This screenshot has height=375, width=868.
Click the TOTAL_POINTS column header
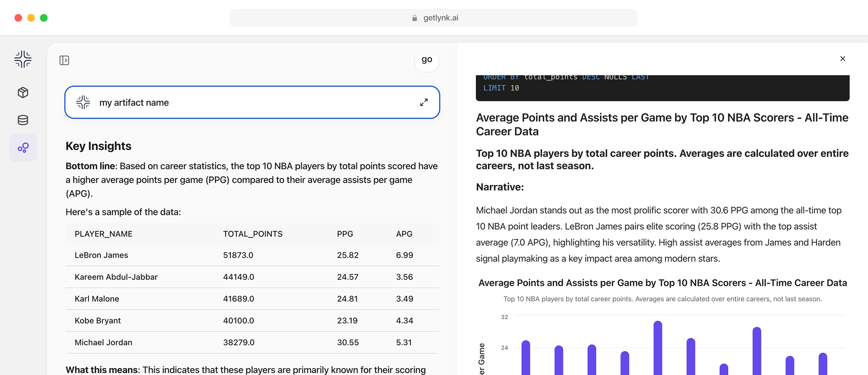252,234
